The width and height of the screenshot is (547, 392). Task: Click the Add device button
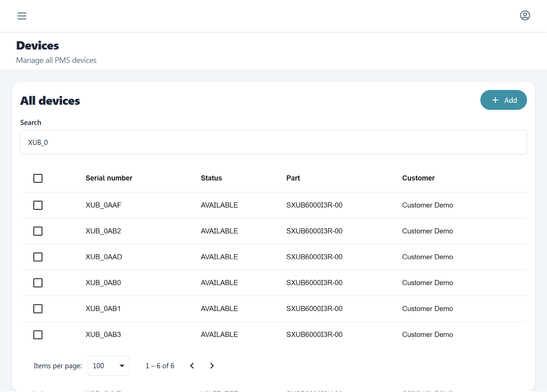[503, 100]
